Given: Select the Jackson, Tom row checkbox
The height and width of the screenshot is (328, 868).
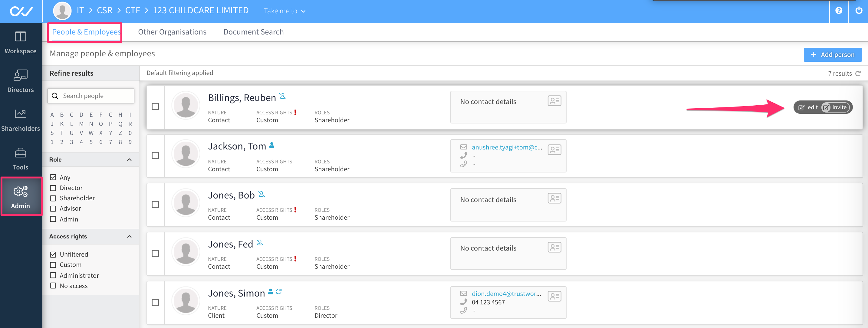Looking at the screenshot, I should 155,156.
